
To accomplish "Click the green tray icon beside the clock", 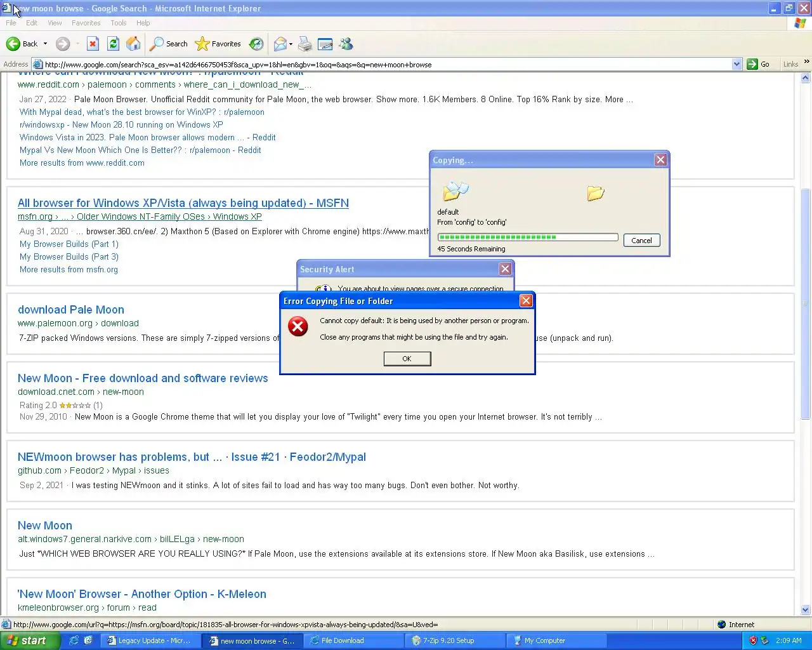I will coord(764,640).
